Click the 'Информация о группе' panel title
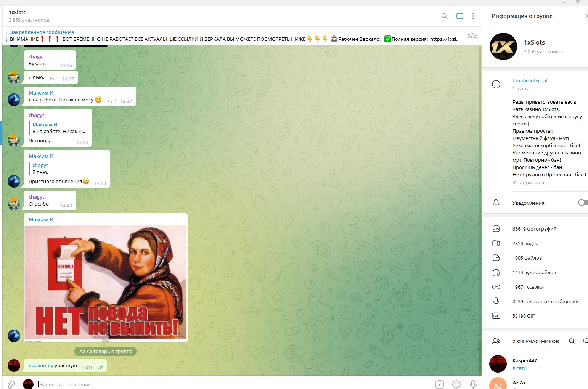The width and height of the screenshot is (588, 389). (522, 16)
